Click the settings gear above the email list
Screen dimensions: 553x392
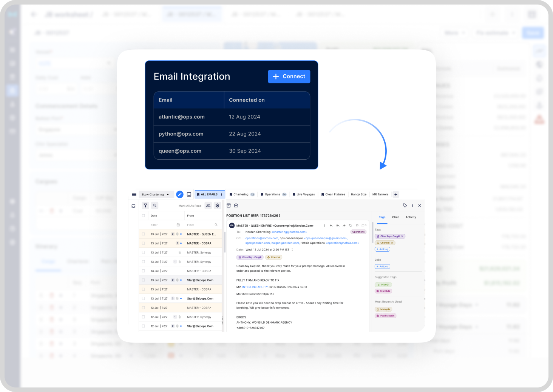tap(218, 206)
